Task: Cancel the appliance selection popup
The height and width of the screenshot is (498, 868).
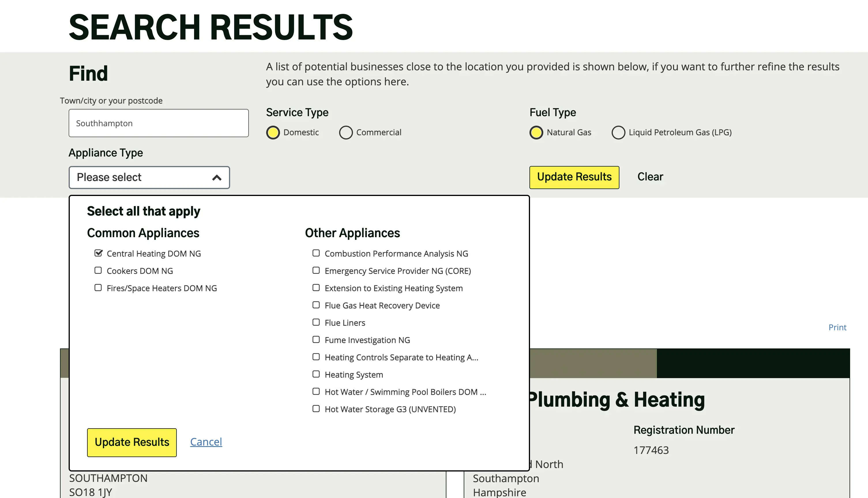Action: pyautogui.click(x=206, y=442)
